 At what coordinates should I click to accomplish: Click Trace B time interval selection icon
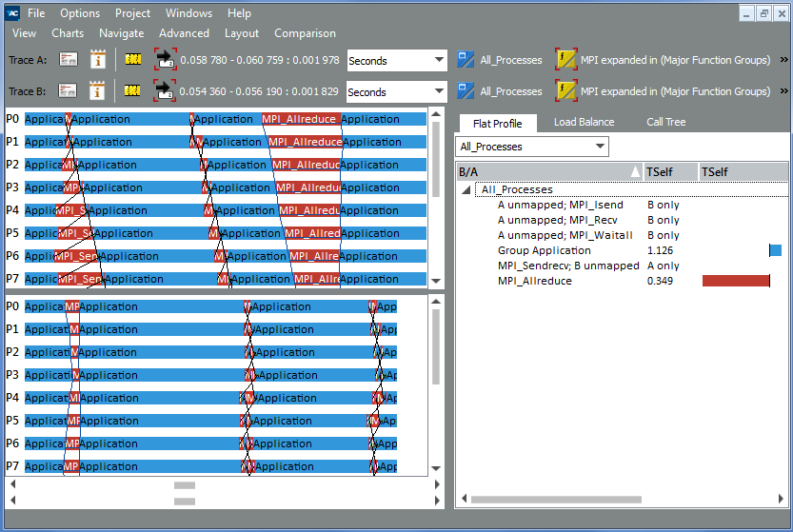click(166, 91)
